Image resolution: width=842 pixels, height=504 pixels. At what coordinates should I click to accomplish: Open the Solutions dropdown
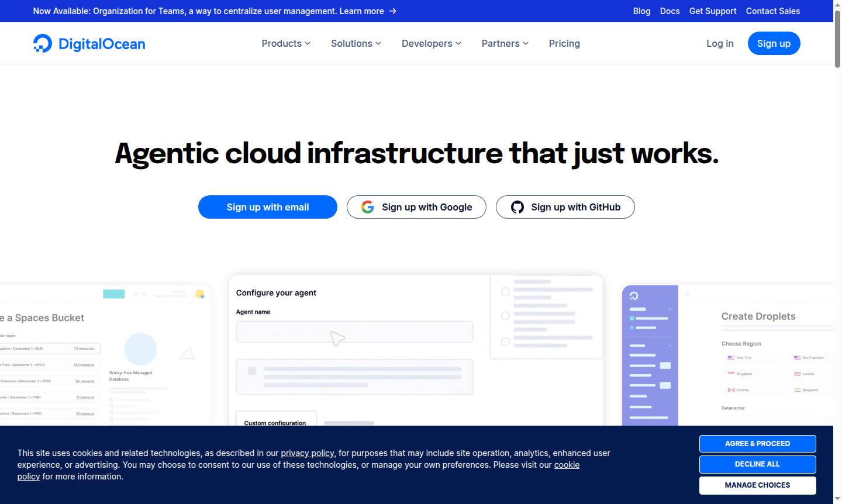[356, 43]
